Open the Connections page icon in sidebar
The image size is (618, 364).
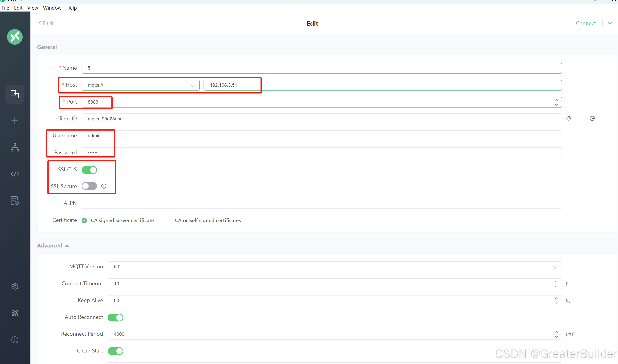15,94
